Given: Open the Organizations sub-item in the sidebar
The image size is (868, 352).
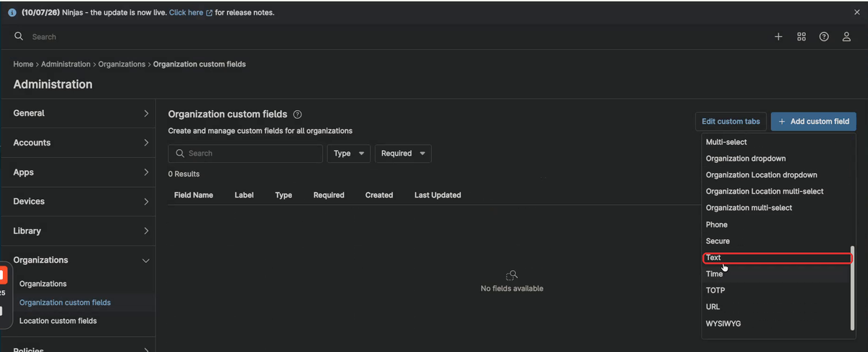Looking at the screenshot, I should pos(43,284).
